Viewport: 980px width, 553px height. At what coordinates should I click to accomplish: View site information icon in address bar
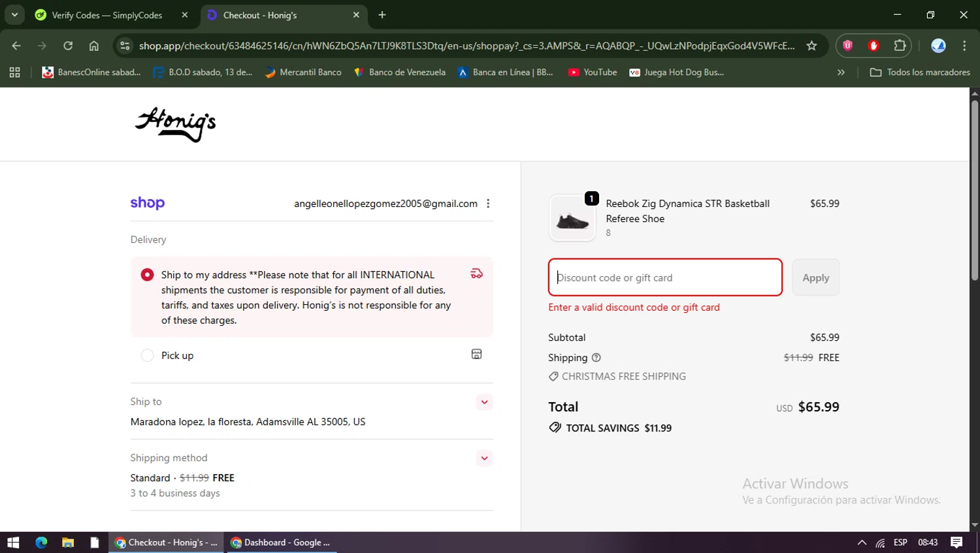pyautogui.click(x=125, y=46)
